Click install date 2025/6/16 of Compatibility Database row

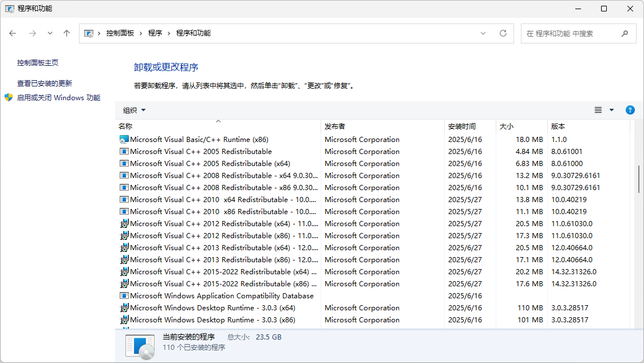(465, 295)
